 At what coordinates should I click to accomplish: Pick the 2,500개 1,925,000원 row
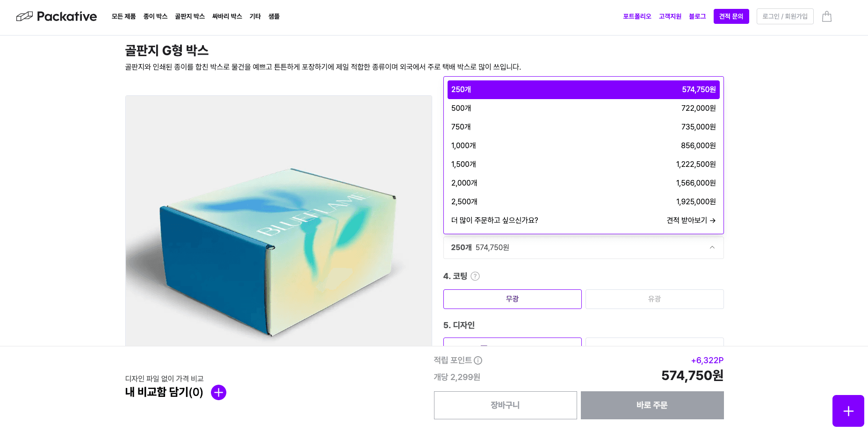(584, 202)
